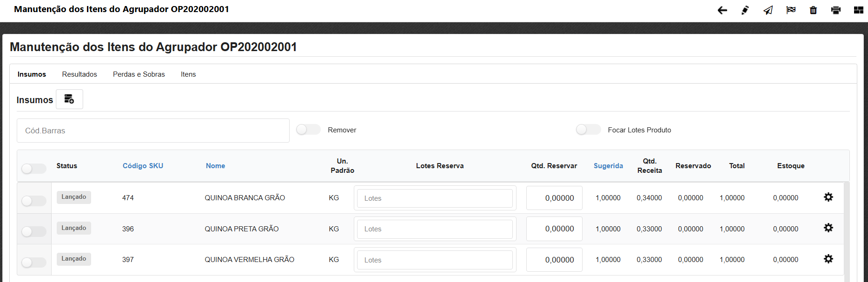Open gear settings for QUINOA BRANCA GRÃO
The width and height of the screenshot is (868, 282).
[x=828, y=197]
